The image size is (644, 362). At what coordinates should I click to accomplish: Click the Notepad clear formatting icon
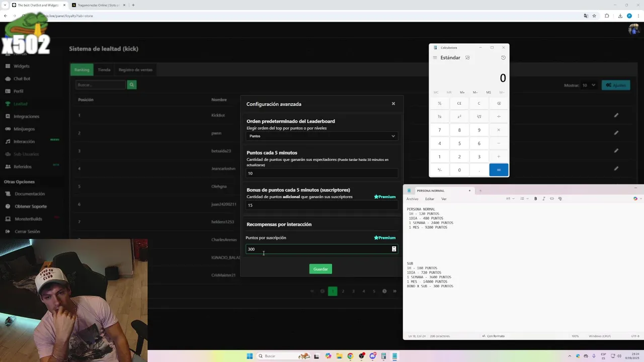(x=560, y=199)
